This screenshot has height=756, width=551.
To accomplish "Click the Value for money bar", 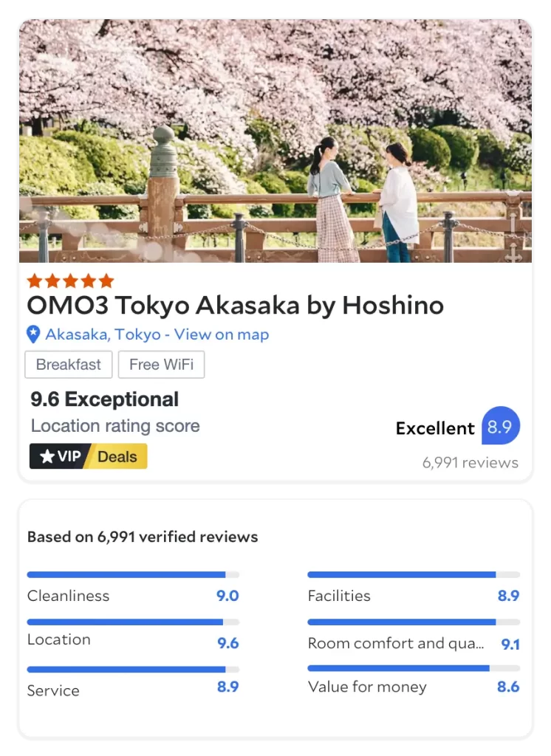I will pos(413,668).
